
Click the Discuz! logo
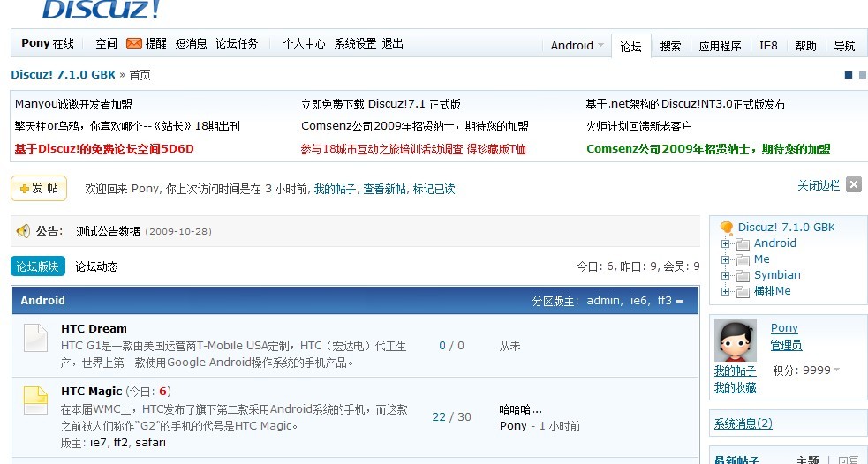pos(102,9)
